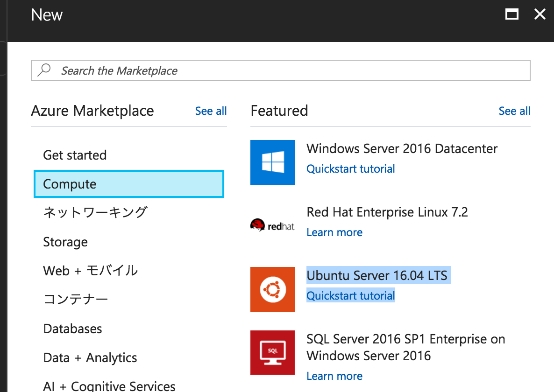See all Azure Marketplace categories
The height and width of the screenshot is (392, 554).
coord(211,111)
